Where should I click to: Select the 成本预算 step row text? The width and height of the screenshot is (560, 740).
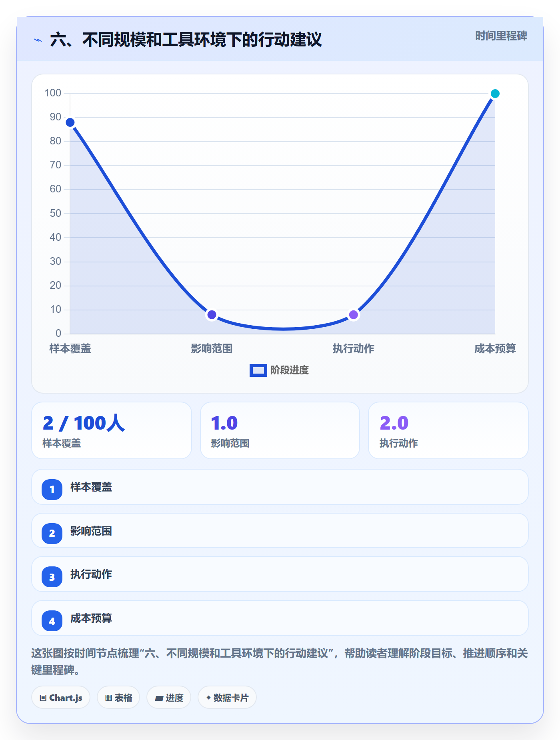click(91, 618)
